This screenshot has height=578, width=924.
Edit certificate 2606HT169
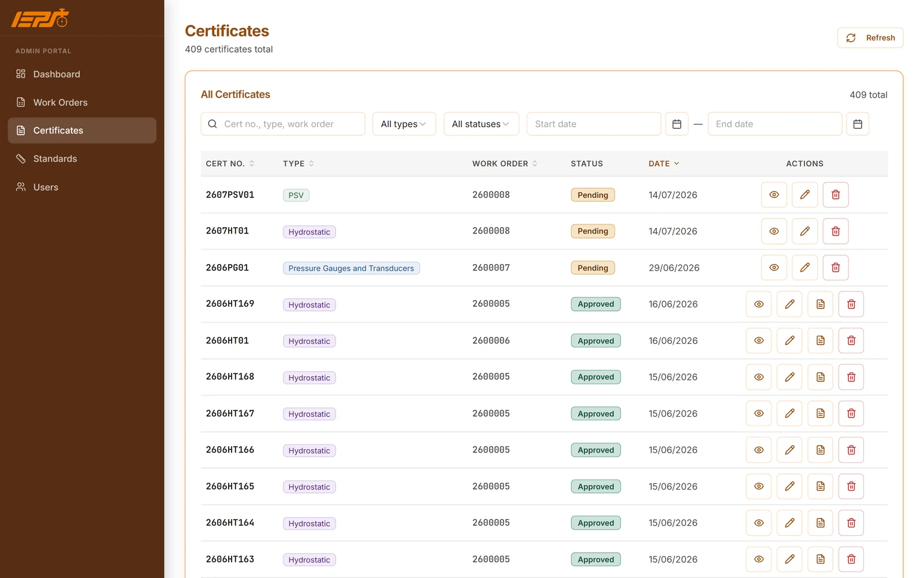(x=789, y=304)
